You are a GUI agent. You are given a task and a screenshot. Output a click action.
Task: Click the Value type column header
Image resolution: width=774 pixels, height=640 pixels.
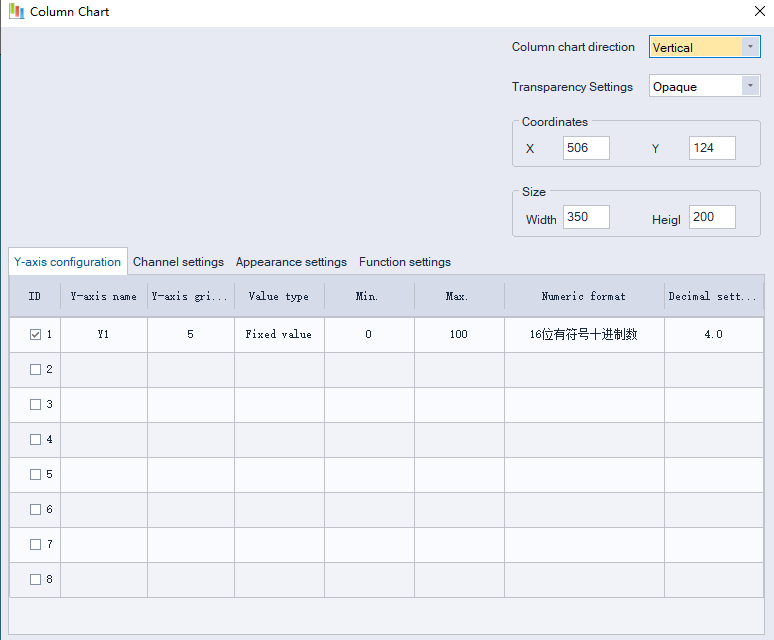(279, 296)
